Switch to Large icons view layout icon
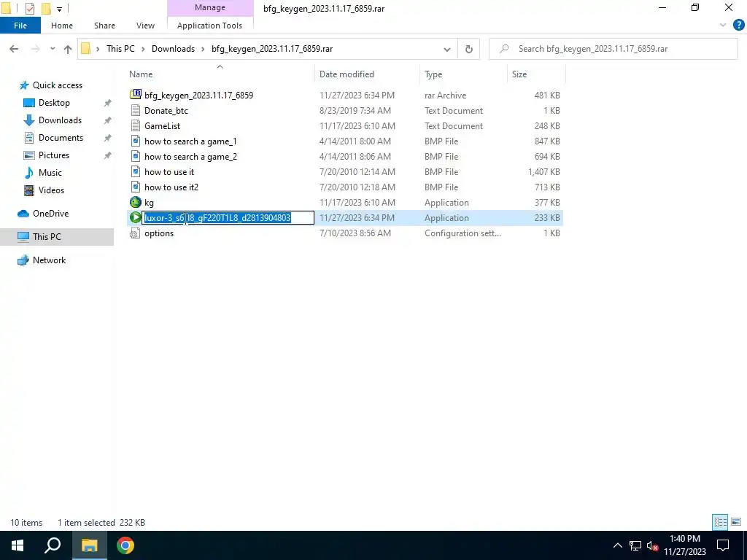Viewport: 747px width, 560px height. click(x=736, y=522)
